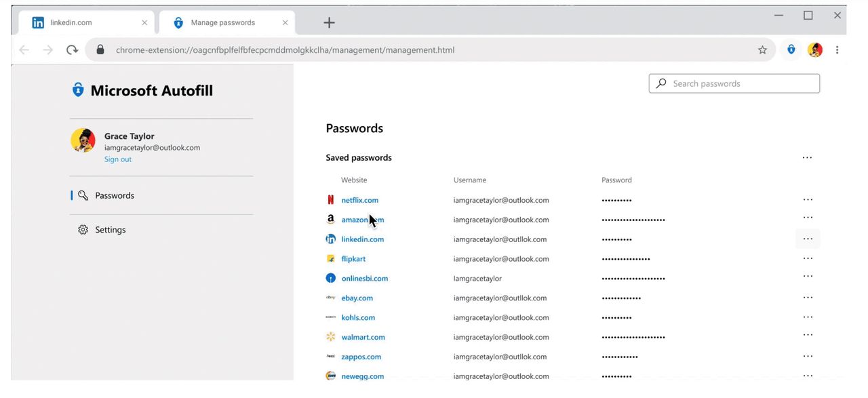Open more options for flipkart row

click(808, 258)
